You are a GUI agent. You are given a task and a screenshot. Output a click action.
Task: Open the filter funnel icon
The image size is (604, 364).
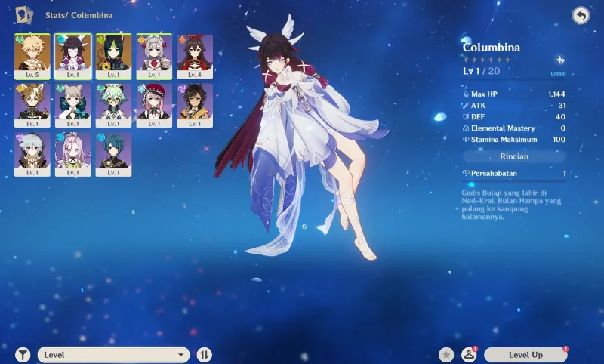23,355
